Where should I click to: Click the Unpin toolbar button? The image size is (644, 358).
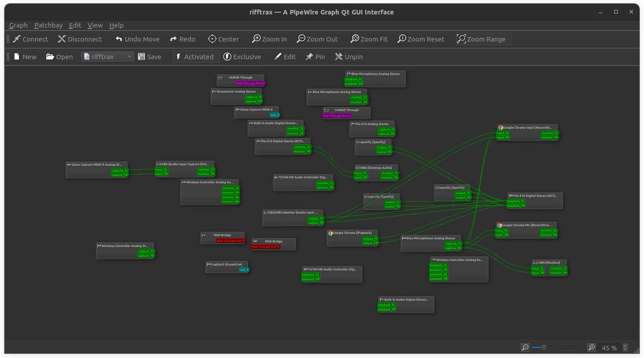(x=349, y=57)
